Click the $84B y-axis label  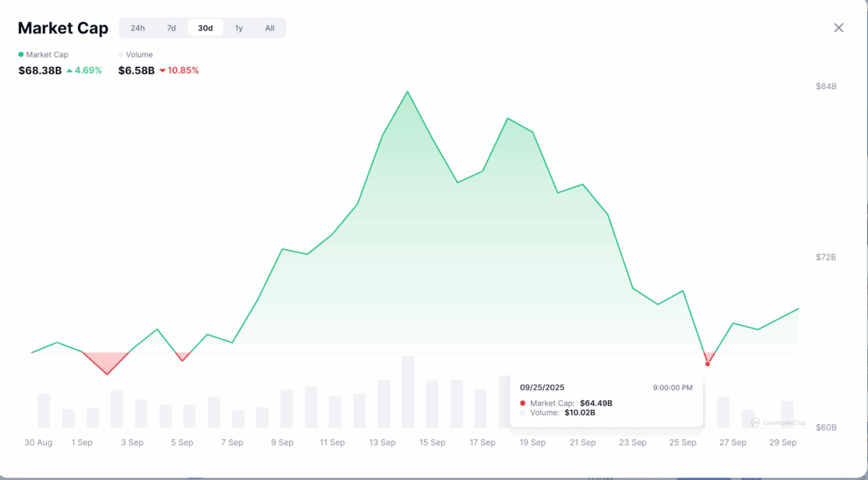tap(826, 86)
